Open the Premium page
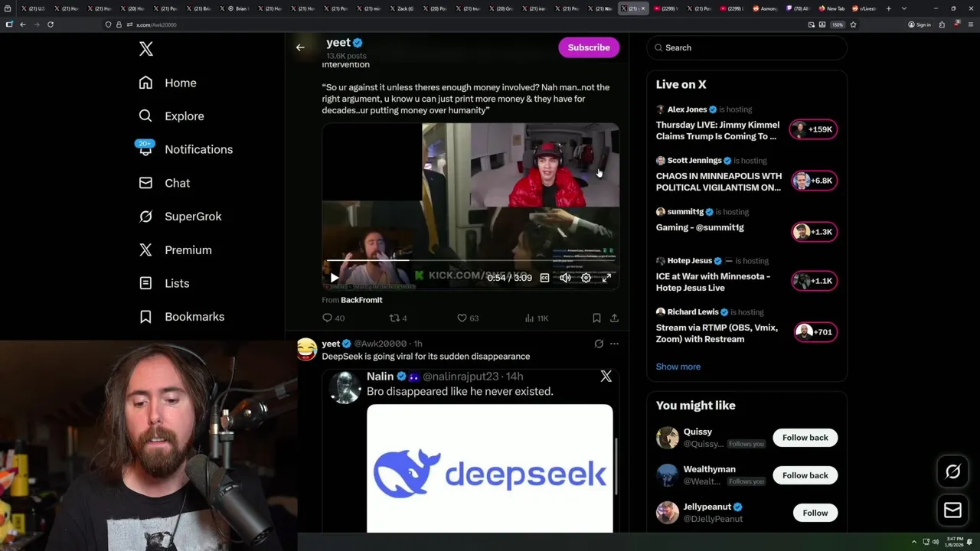Viewport: 980px width, 551px height. (x=175, y=250)
